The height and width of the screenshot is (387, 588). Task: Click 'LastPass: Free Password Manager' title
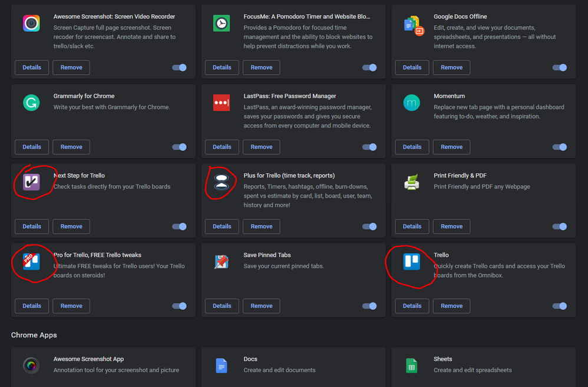[289, 96]
